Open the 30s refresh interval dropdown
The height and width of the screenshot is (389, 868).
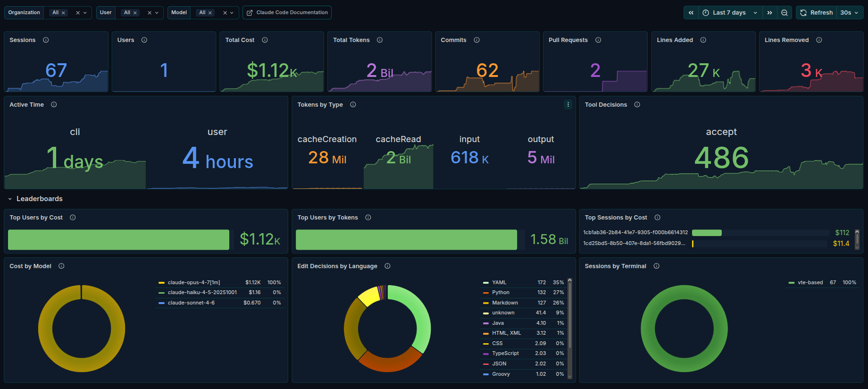click(x=850, y=13)
